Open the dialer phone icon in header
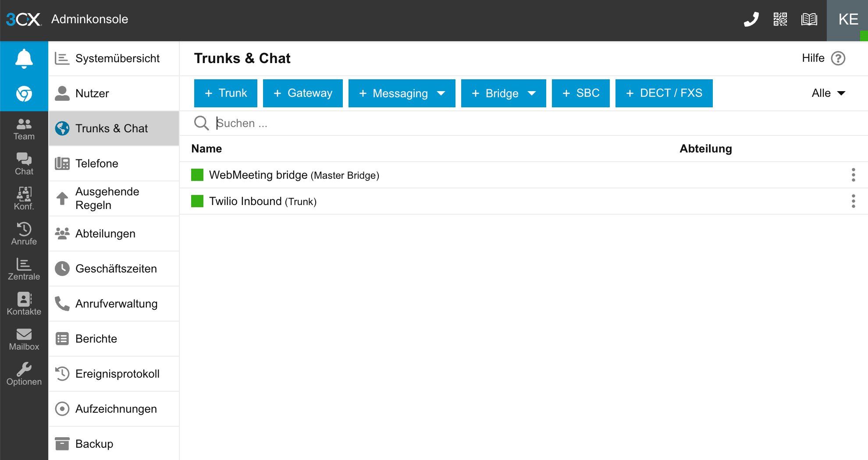This screenshot has width=868, height=460. point(751,19)
